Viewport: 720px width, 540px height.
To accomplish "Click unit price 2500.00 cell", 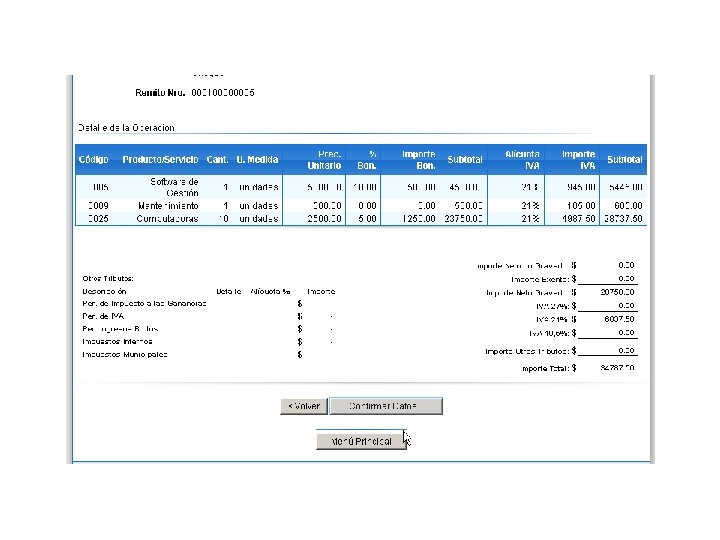I will [x=324, y=219].
